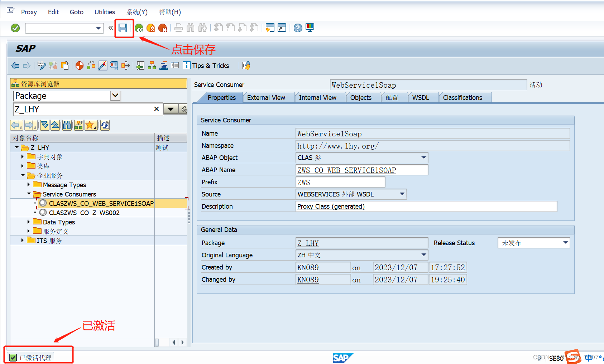Click the Package Z_LHY link field
The height and width of the screenshot is (364, 604).
click(x=362, y=243)
